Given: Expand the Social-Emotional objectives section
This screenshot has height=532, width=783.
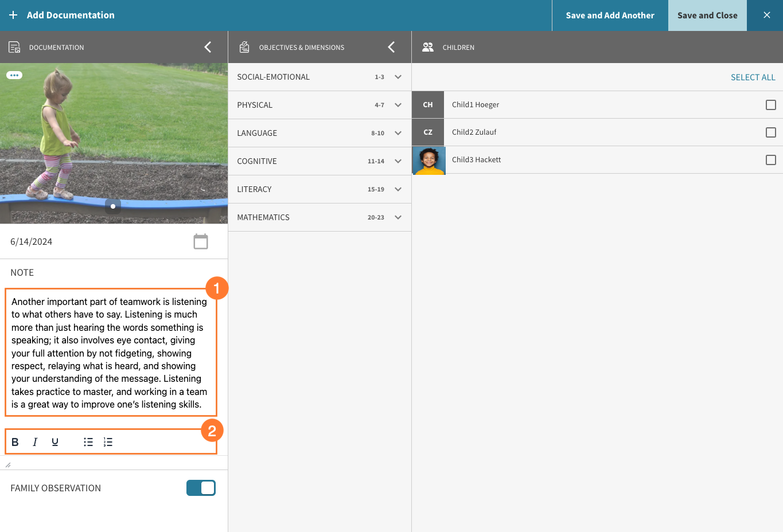Looking at the screenshot, I should point(398,76).
